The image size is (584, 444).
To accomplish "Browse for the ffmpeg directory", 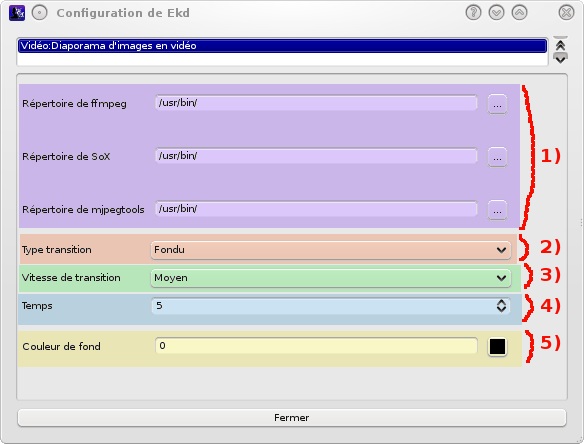I will click(497, 104).
